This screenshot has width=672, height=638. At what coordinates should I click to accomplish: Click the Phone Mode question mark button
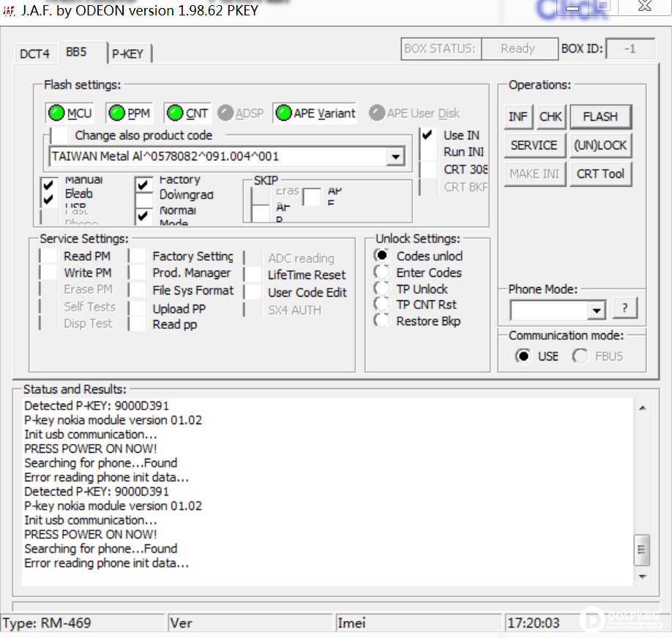[x=625, y=308]
